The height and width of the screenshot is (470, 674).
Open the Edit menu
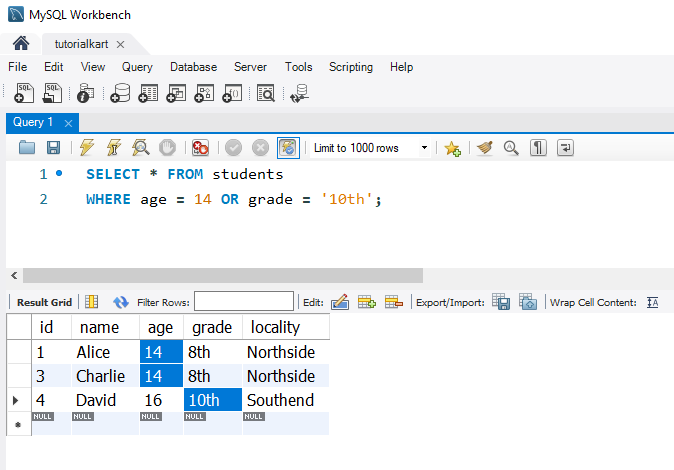[54, 67]
